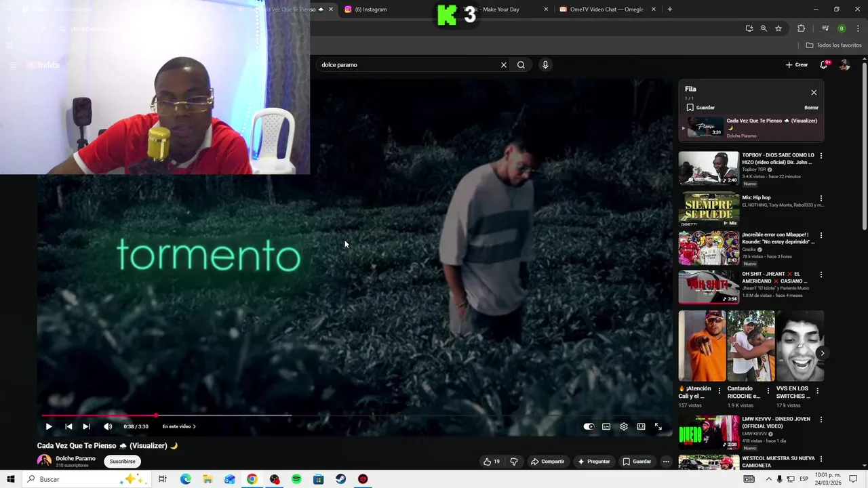Open 'Todos los favoritos' bookmarks folder
Image resolution: width=868 pixels, height=488 pixels.
(834, 45)
